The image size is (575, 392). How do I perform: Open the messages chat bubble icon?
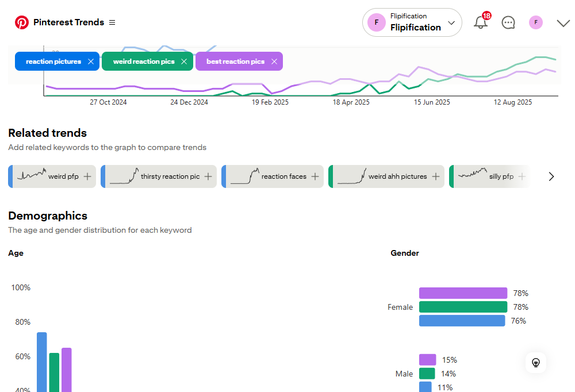[508, 22]
